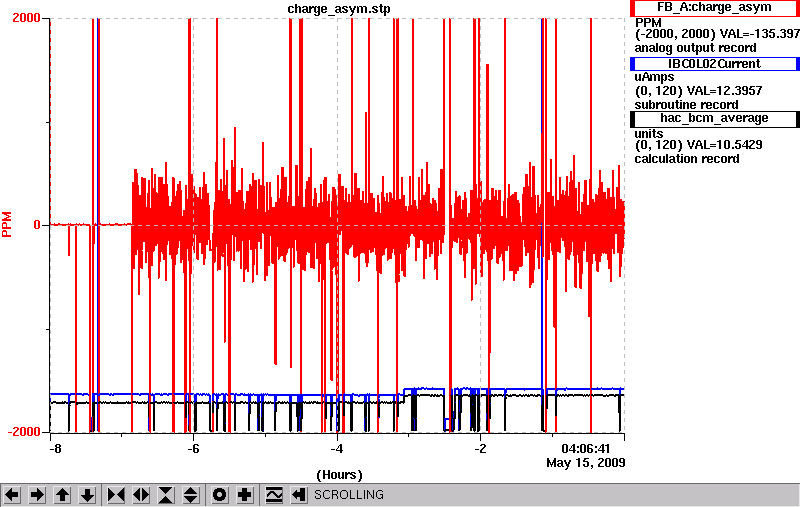This screenshot has width=800, height=507.
Task: Select the IBC0L02Current curve legend
Action: 715,64
